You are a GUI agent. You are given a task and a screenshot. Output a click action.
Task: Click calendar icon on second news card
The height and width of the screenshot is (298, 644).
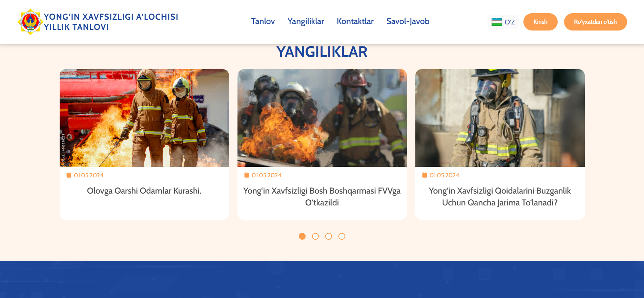(247, 175)
